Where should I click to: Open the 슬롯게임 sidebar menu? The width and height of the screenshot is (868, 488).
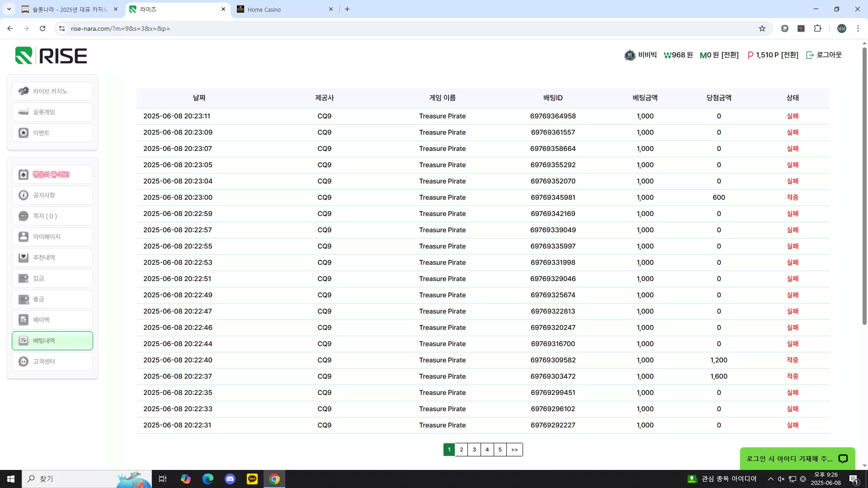coord(52,112)
